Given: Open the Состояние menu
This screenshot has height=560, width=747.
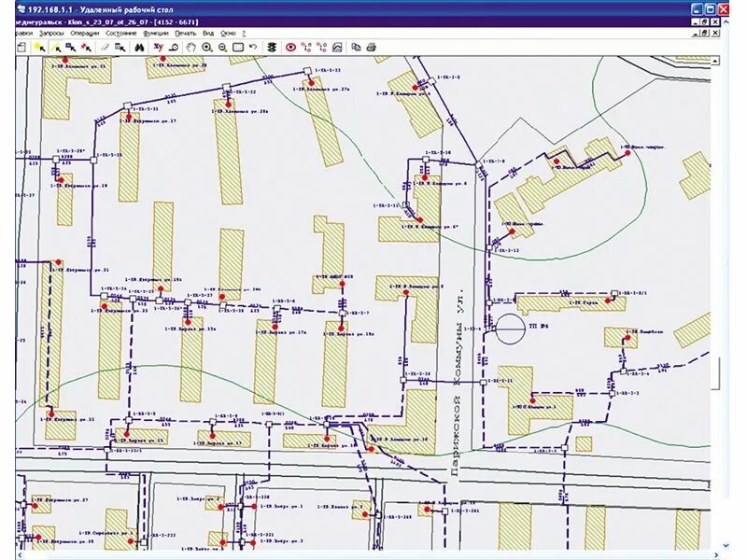Looking at the screenshot, I should [121, 34].
